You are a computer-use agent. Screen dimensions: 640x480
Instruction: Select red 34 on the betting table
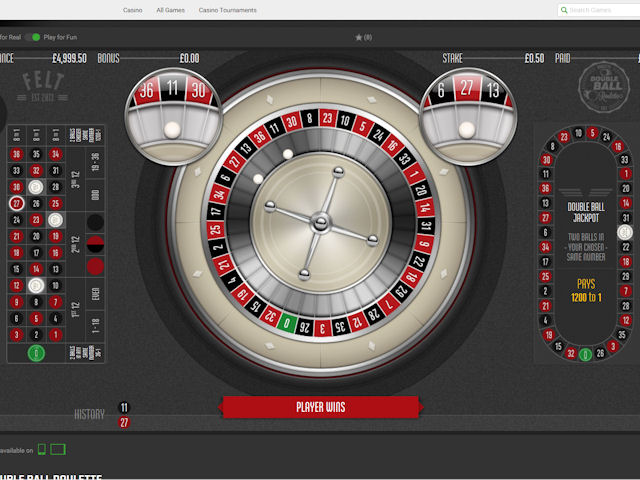coord(56,154)
